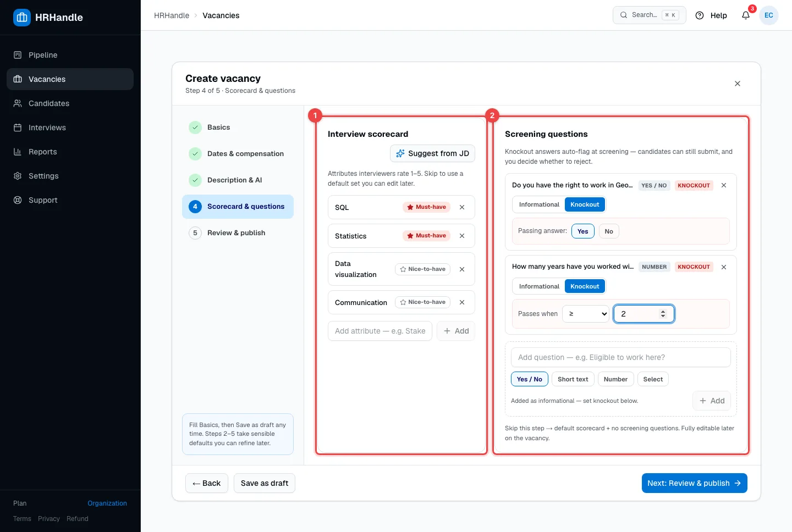
Task: Click the Candidates sidebar icon
Action: tap(18, 103)
